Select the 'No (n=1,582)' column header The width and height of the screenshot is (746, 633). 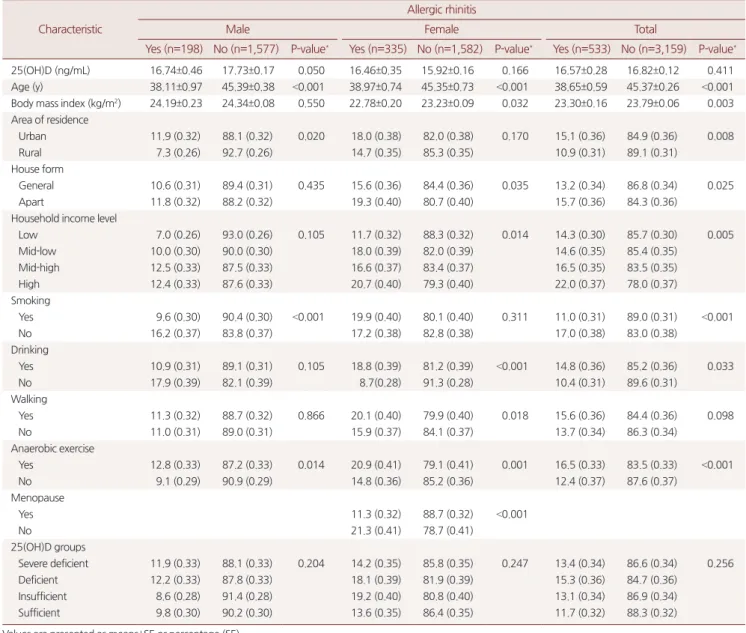point(450,49)
